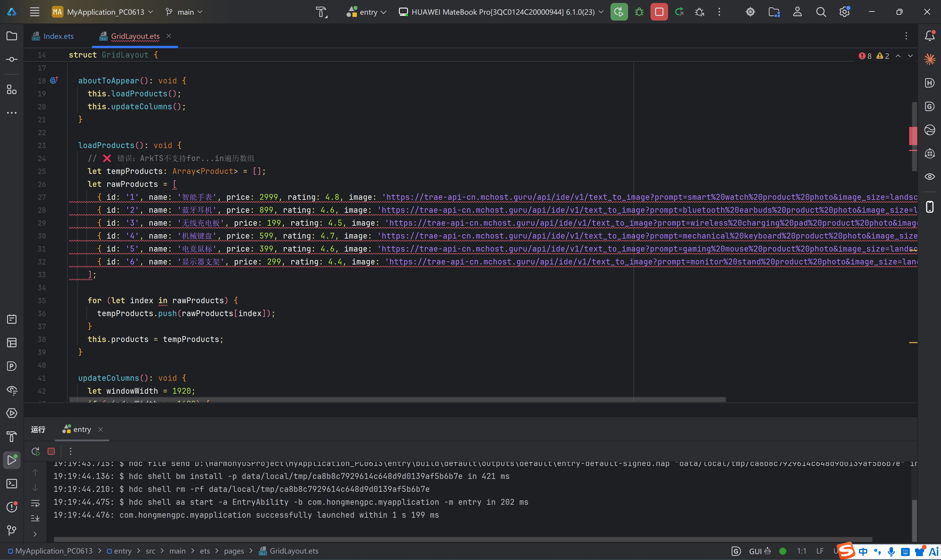
Task: Click the 8 errors indicator
Action: click(x=865, y=56)
